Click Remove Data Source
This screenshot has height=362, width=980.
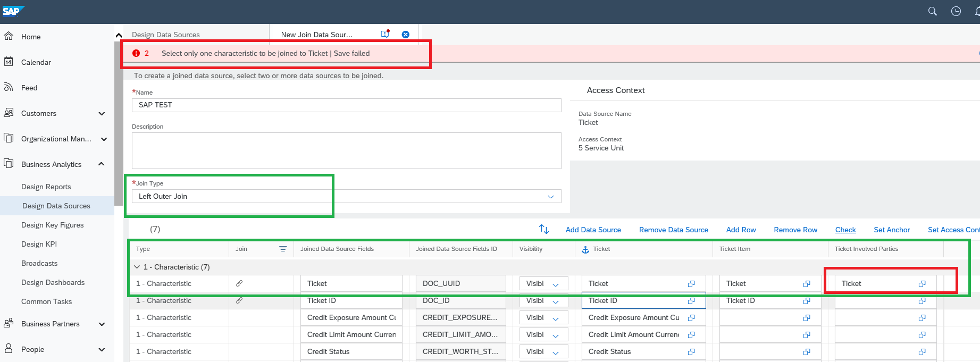[x=674, y=230]
